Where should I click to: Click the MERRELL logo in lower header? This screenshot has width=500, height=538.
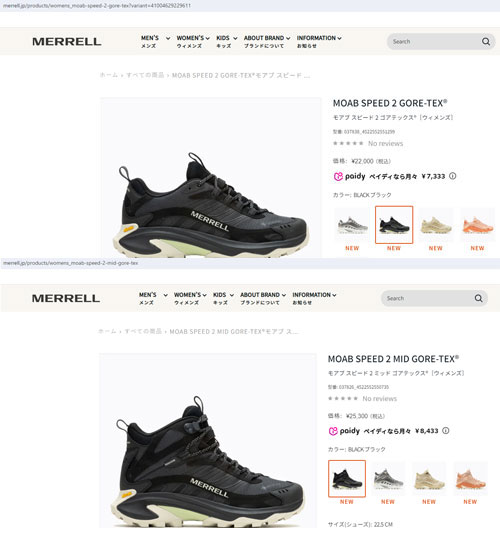tap(66, 298)
